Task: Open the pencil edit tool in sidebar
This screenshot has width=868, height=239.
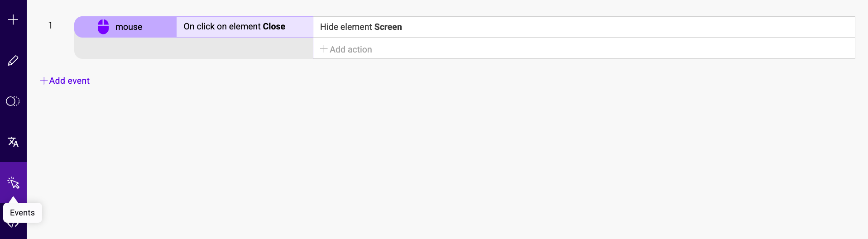Action: [13, 61]
